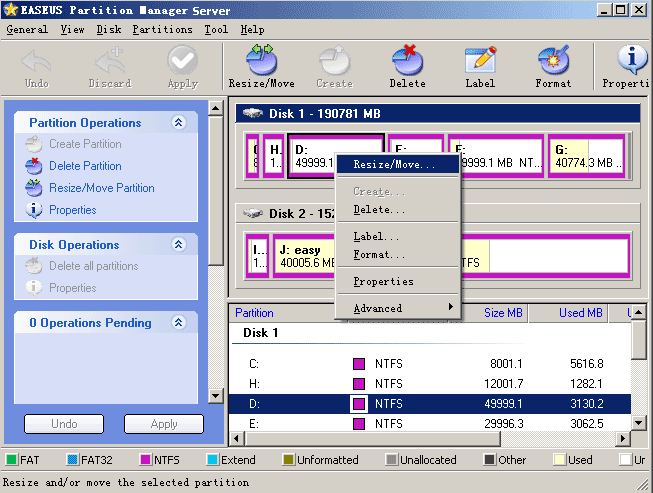Click the Extend cyan swatch in legend
Screen dimensions: 653x493
point(212,460)
